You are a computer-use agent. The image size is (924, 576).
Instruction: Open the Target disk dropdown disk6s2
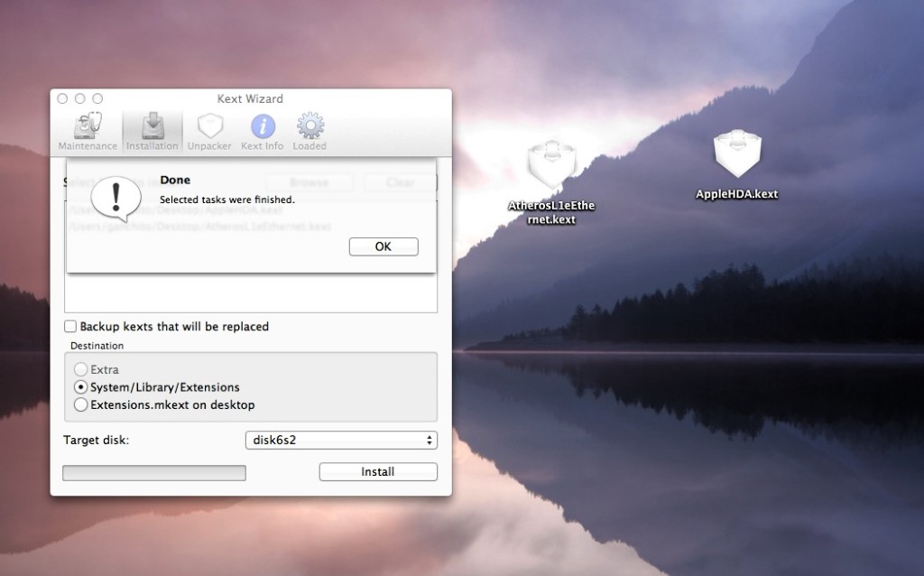pyautogui.click(x=341, y=440)
